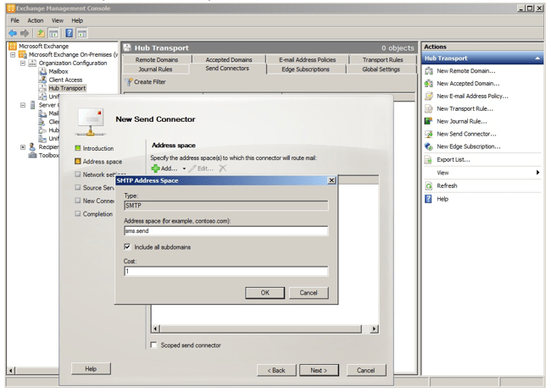Click the address list horizontal scrollbar
551x392 pixels.
point(261,329)
